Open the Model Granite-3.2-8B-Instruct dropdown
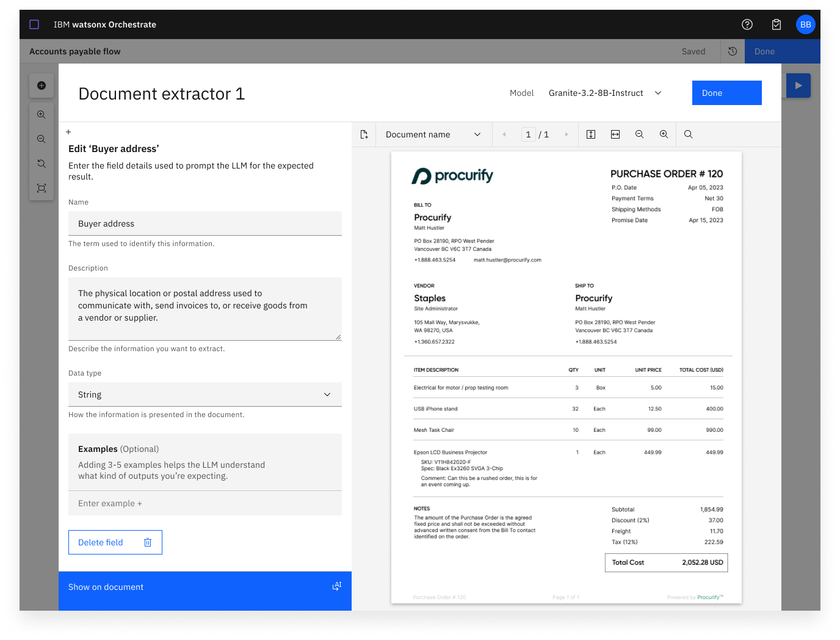This screenshot has width=840, height=640. pyautogui.click(x=604, y=93)
